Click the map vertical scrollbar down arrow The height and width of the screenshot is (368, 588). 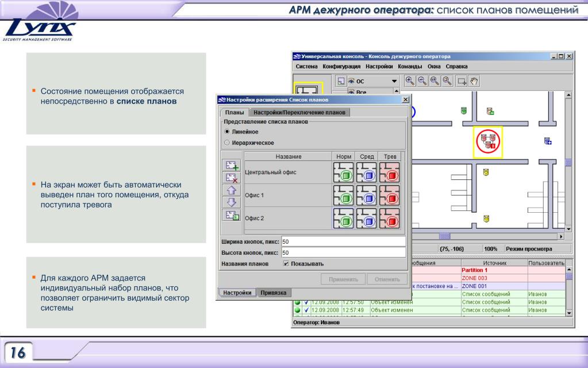568,229
